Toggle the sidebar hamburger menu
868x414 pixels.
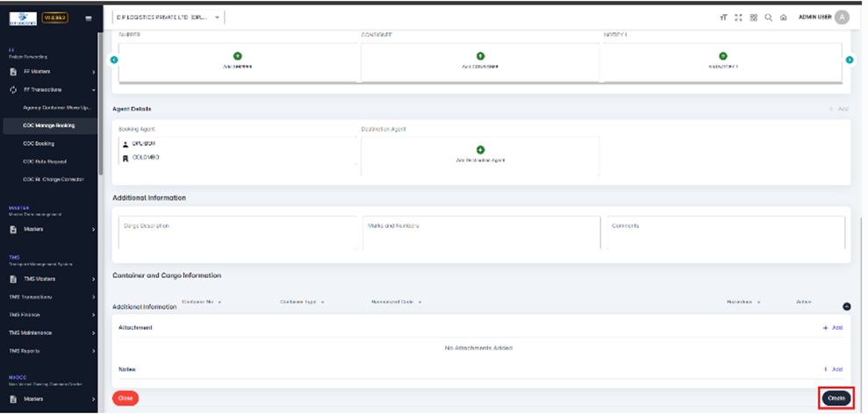coord(88,18)
